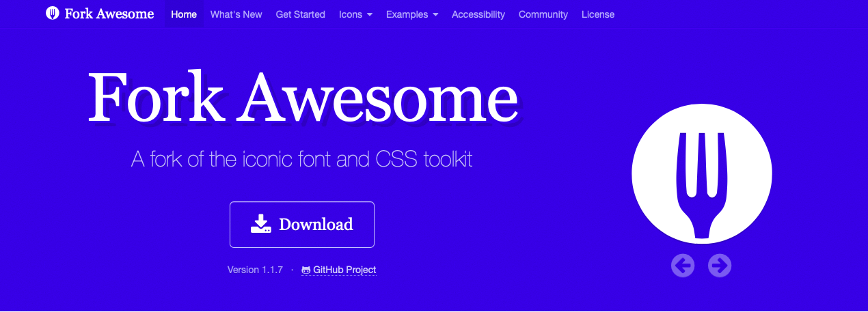Navigate to the Accessibility page
This screenshot has height=312, width=868.
pyautogui.click(x=478, y=14)
